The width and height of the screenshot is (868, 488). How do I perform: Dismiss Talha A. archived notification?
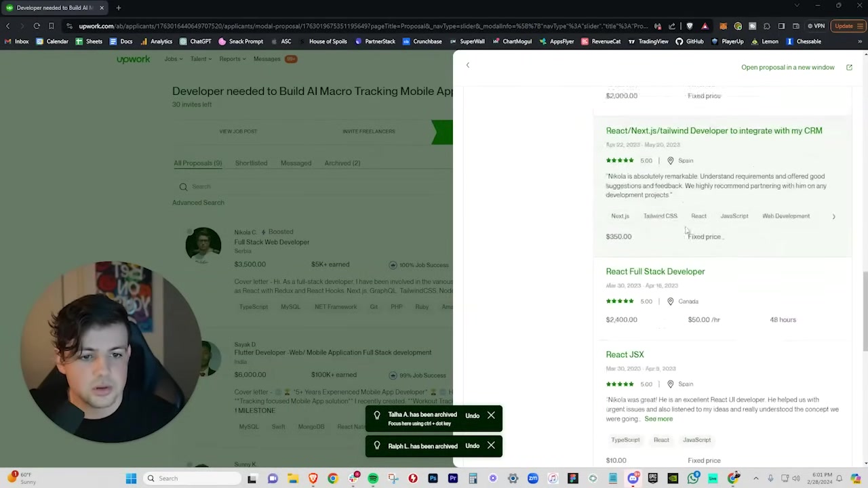(x=491, y=415)
